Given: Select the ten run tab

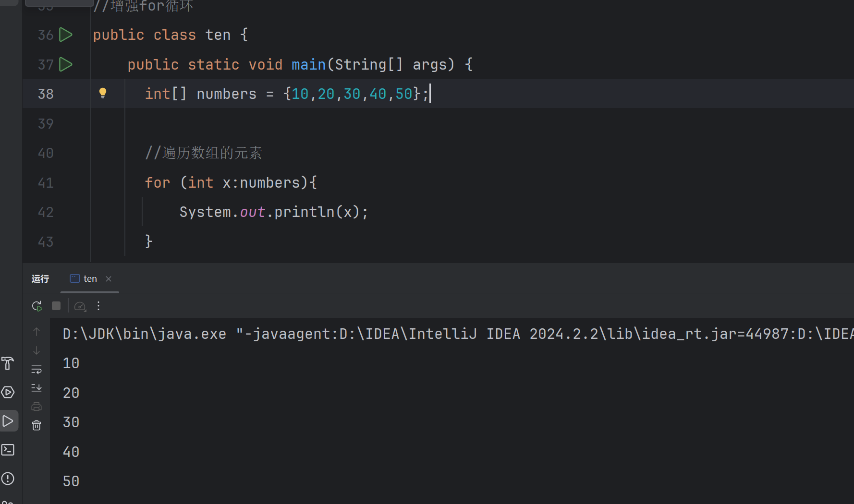Looking at the screenshot, I should pyautogui.click(x=90, y=279).
